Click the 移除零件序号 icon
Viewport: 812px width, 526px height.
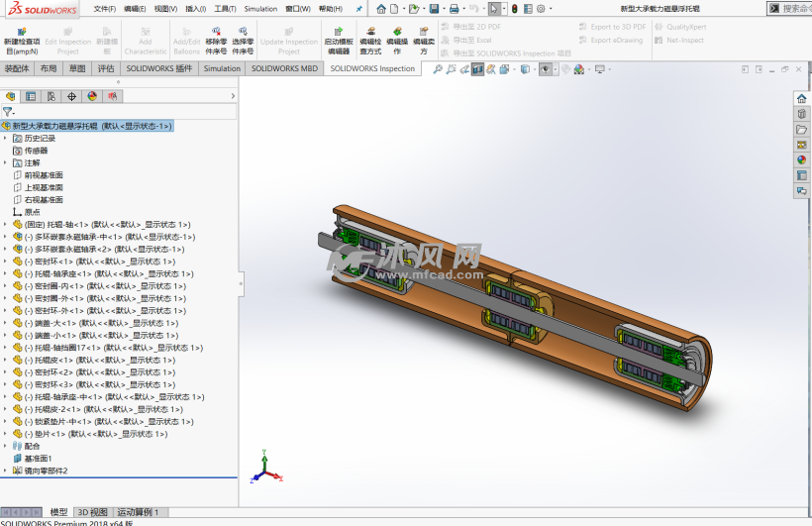pyautogui.click(x=216, y=32)
